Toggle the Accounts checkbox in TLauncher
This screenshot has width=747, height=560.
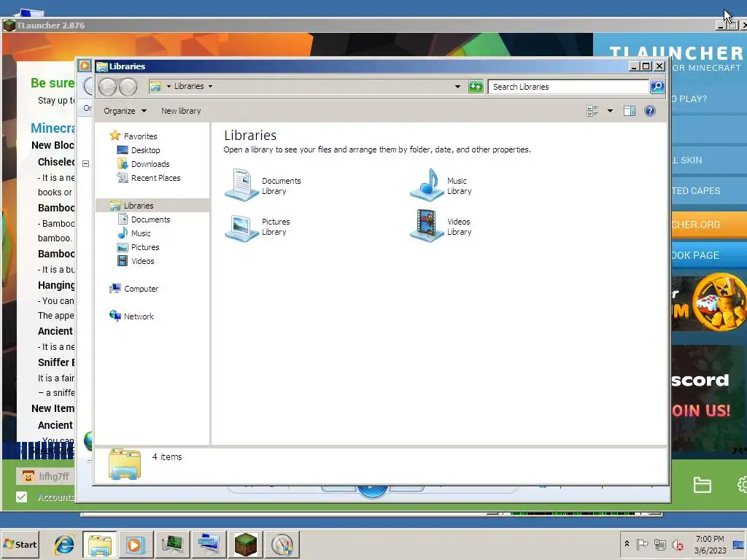[x=21, y=497]
